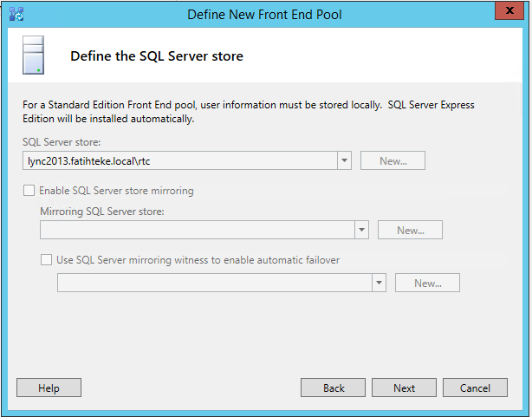Click the Topology Builder icon in title bar
This screenshot has height=417, width=532.
[16, 13]
